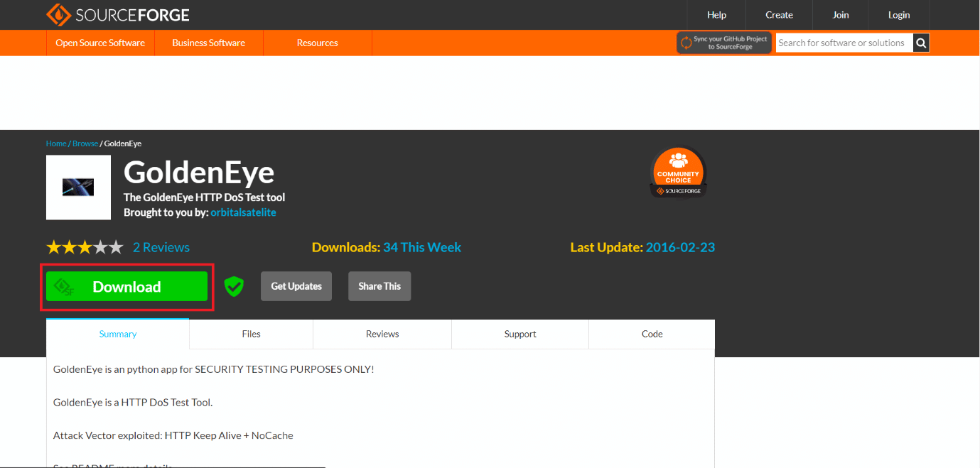This screenshot has width=980, height=468.
Task: Click the line 'GoldenEye is a HTTP DoS Test Tool.'
Action: (133, 402)
